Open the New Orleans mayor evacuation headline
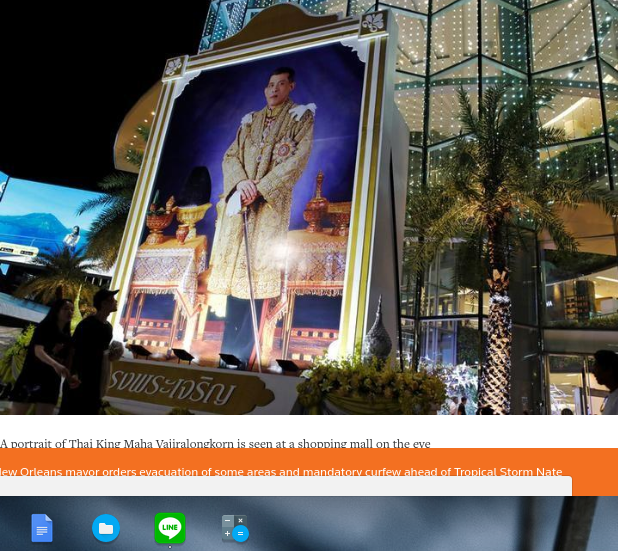 [x=281, y=472]
